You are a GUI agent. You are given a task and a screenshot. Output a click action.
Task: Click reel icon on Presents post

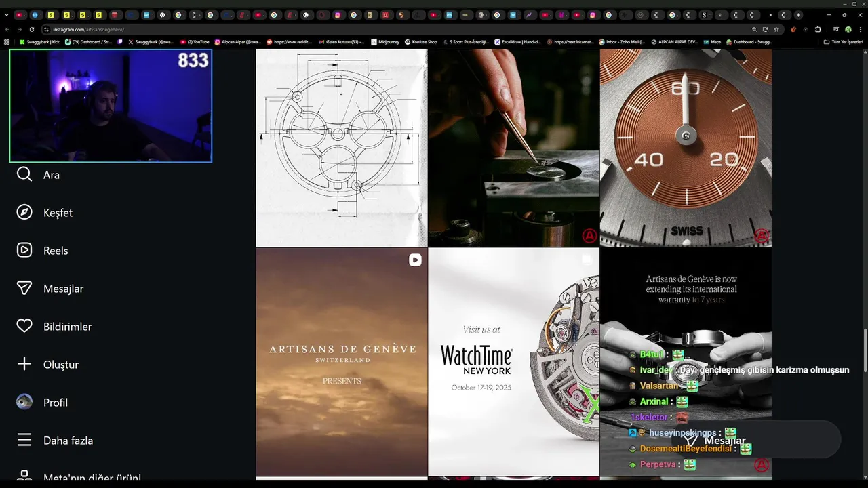tap(415, 260)
